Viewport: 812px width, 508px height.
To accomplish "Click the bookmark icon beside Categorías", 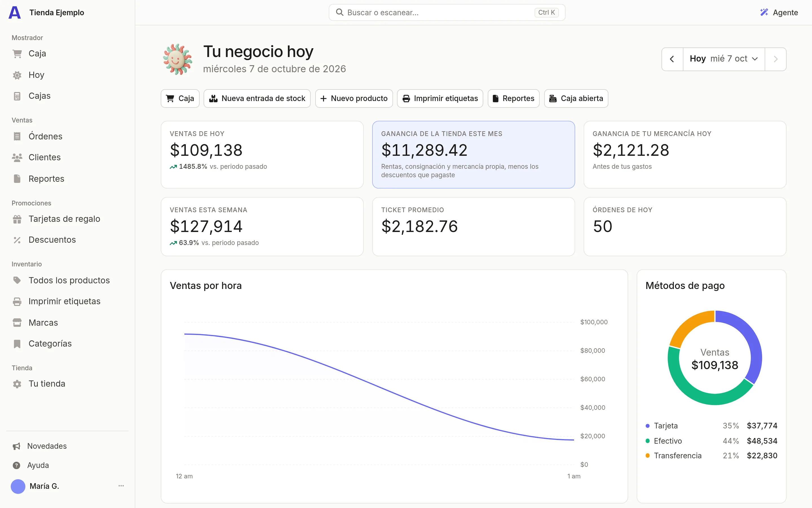I will (17, 344).
